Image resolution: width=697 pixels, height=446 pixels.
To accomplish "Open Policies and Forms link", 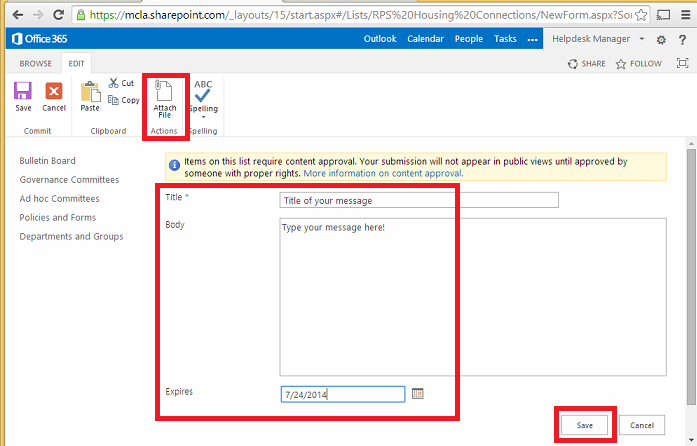I will pos(58,217).
